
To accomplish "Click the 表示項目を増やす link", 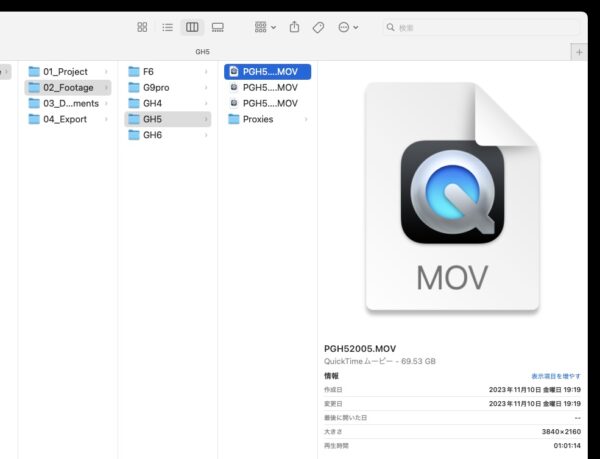I will pyautogui.click(x=556, y=376).
